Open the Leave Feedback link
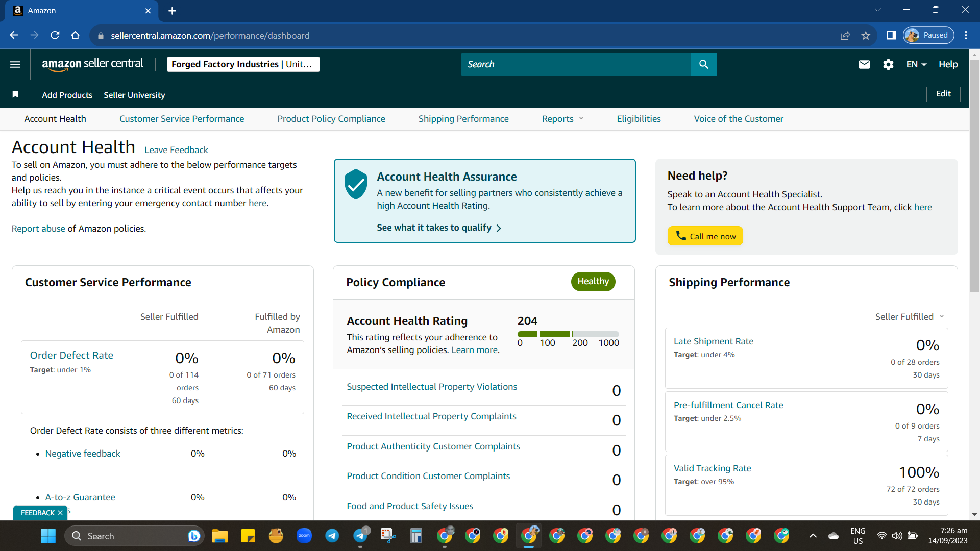 click(176, 150)
